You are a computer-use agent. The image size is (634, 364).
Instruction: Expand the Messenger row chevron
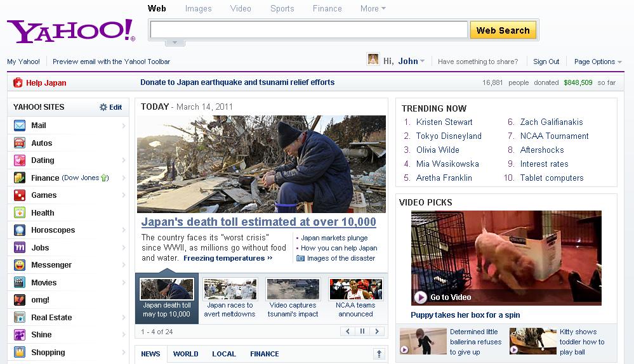(124, 265)
